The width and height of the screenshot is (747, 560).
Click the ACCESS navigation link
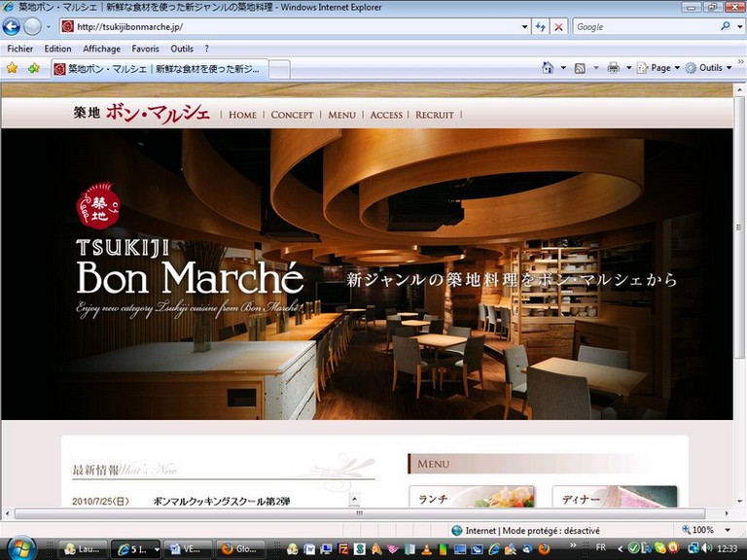tap(386, 115)
